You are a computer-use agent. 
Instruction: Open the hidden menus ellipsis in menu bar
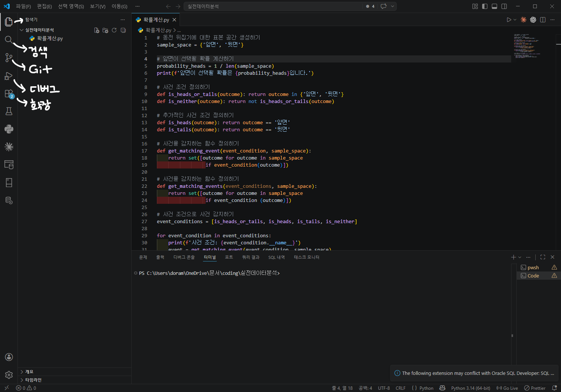[x=138, y=6]
